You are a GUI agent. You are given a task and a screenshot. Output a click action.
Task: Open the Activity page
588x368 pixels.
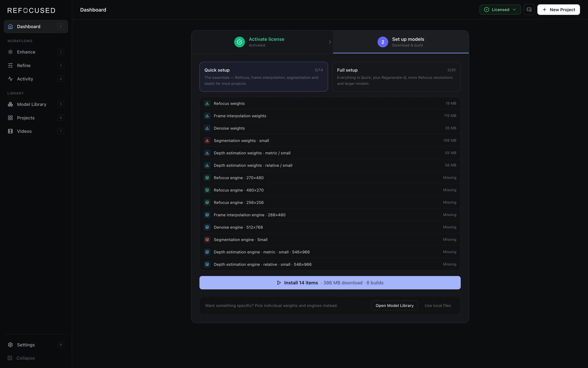pos(36,79)
